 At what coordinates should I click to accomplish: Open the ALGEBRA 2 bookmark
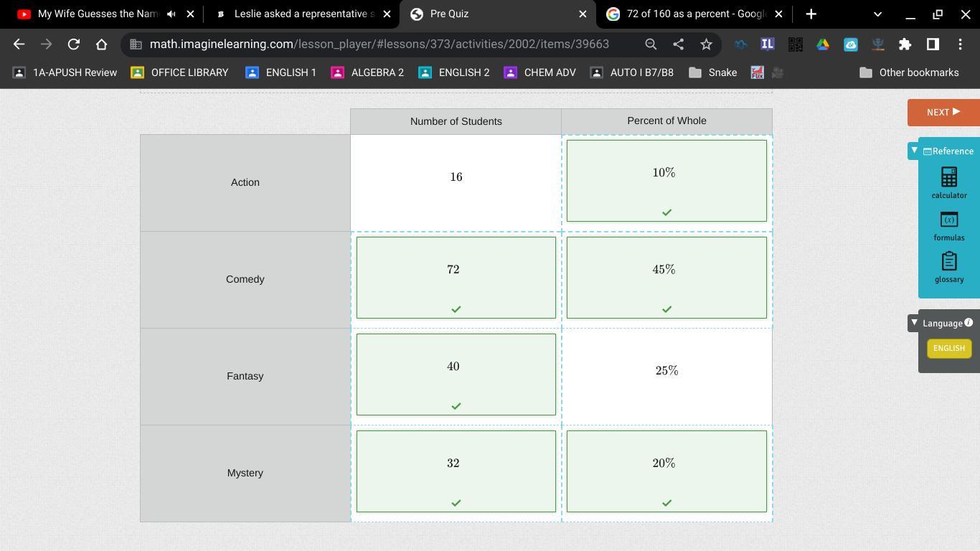tap(368, 72)
